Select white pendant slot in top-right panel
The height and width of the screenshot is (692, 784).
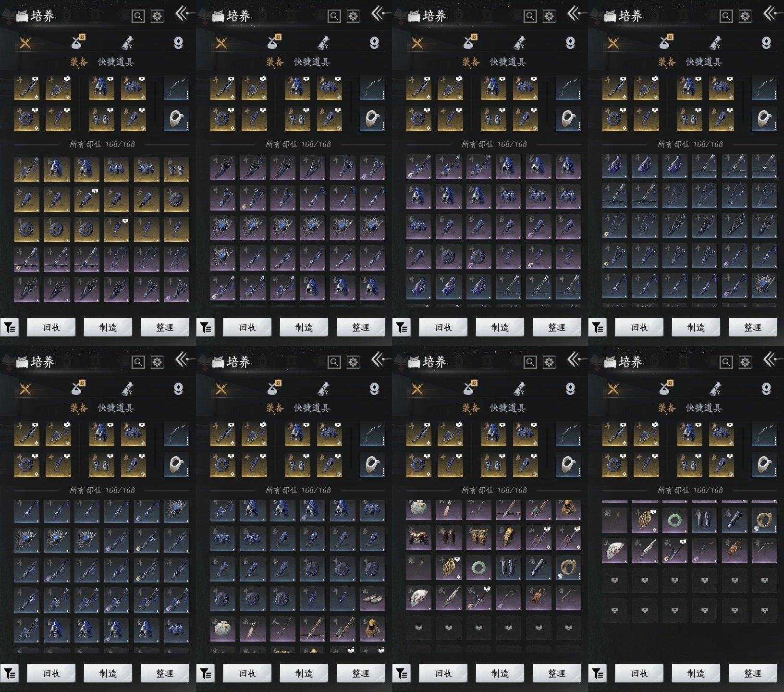point(764,119)
